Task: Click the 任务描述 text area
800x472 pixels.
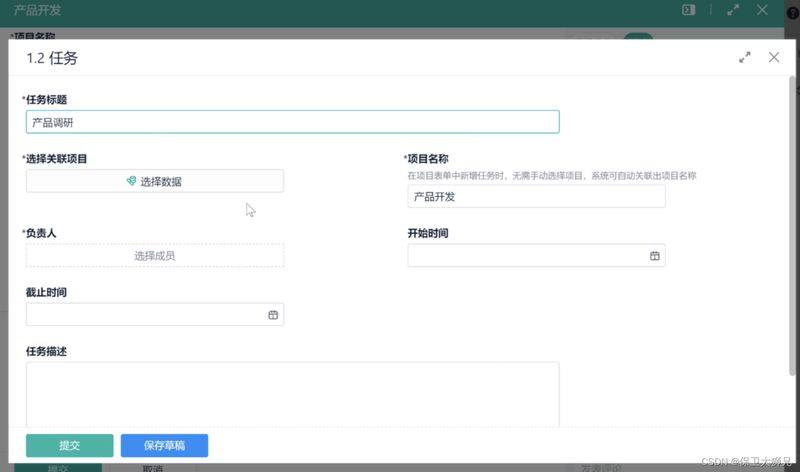Action: (x=292, y=394)
